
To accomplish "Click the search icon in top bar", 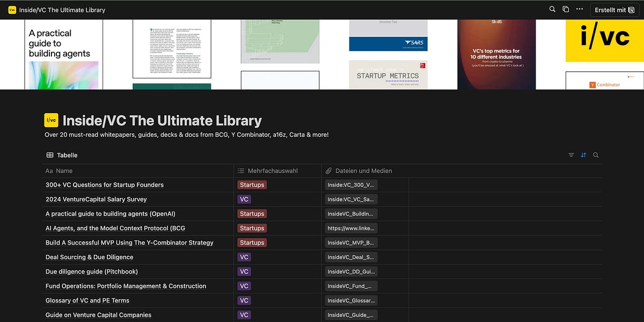I will [552, 10].
